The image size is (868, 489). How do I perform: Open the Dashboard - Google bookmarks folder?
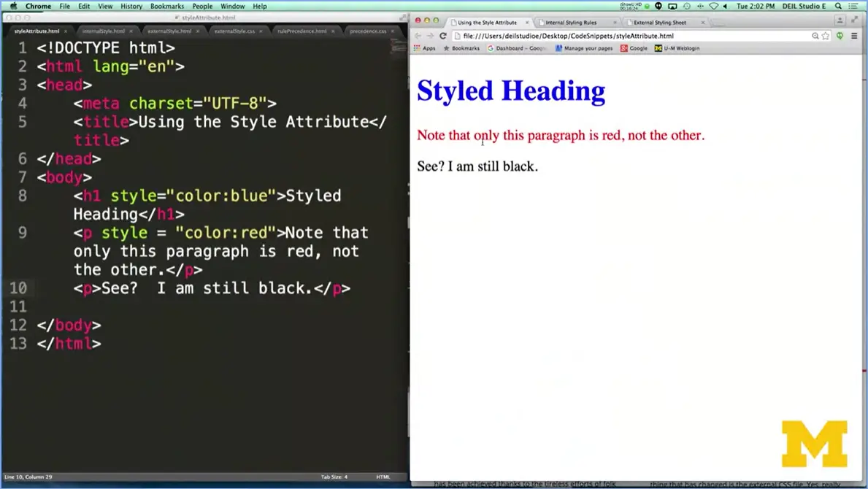[513, 48]
